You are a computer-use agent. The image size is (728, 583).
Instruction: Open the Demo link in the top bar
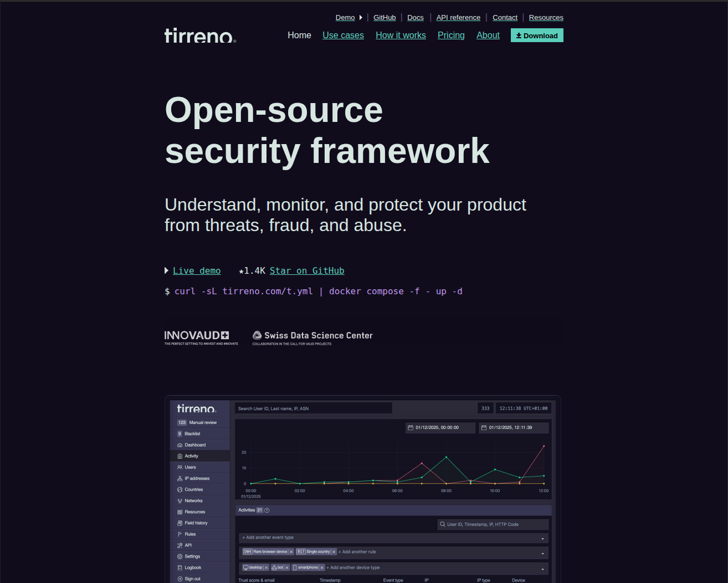pyautogui.click(x=345, y=18)
